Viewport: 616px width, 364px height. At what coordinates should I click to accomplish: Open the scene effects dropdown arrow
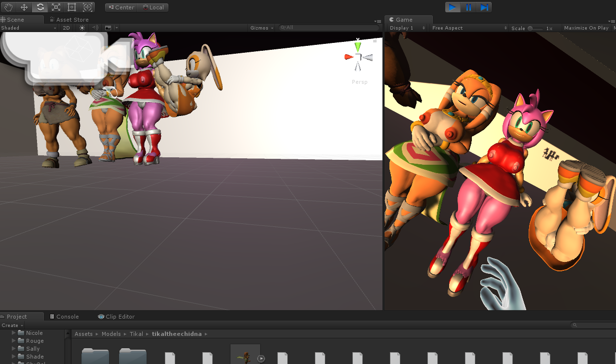coord(116,28)
